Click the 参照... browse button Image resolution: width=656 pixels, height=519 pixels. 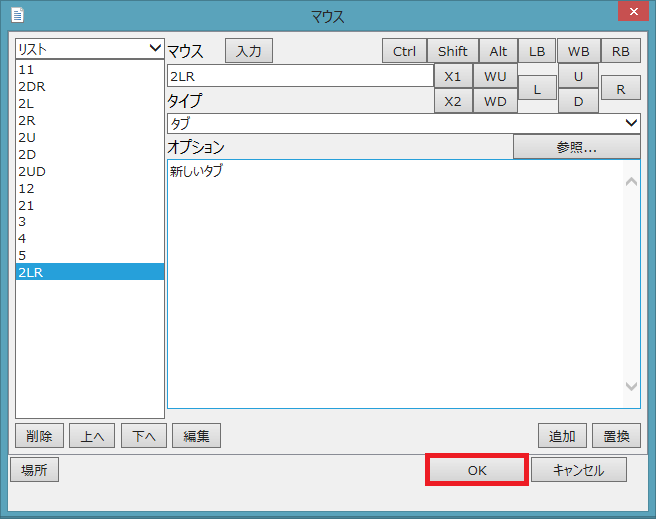(x=576, y=147)
